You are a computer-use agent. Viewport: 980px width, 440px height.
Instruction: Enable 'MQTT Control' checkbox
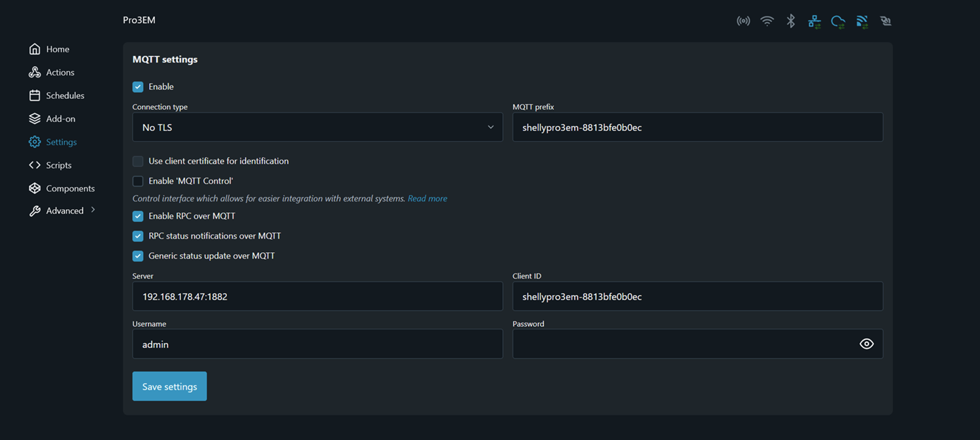138,181
